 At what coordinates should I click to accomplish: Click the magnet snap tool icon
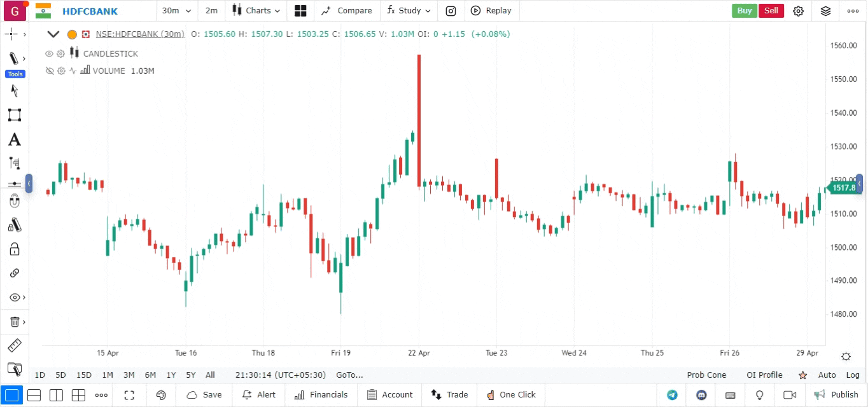point(14,202)
